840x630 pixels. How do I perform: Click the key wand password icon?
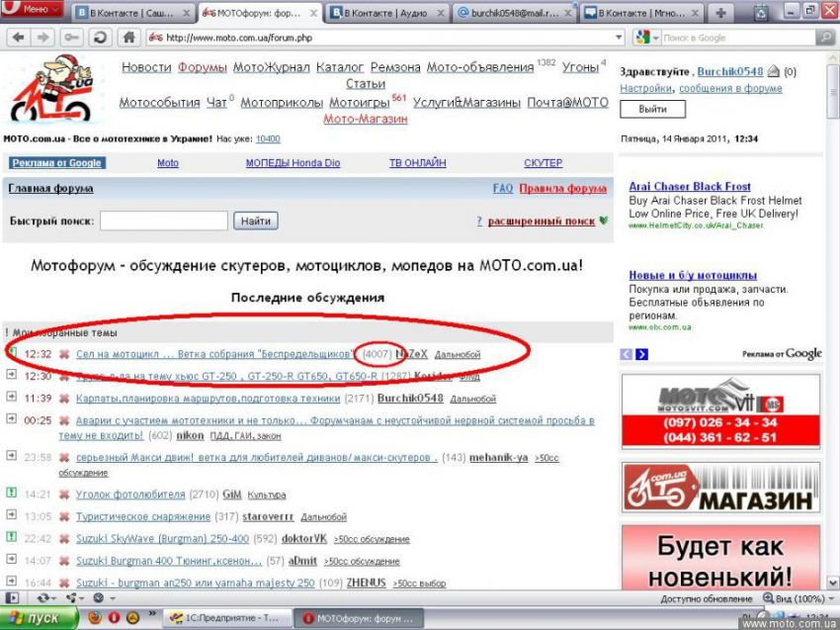[x=71, y=38]
